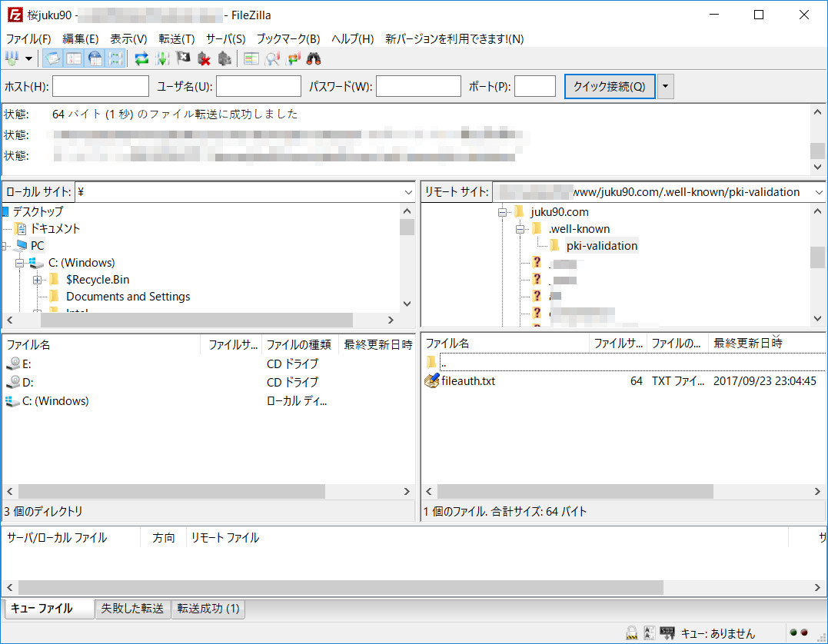This screenshot has height=644, width=828.
Task: Open the parent '..' folder in remote list
Action: coord(623,362)
